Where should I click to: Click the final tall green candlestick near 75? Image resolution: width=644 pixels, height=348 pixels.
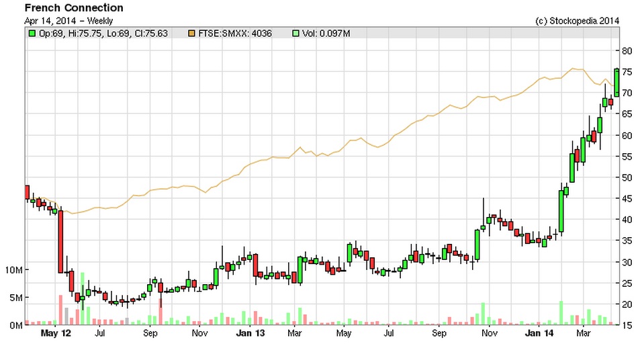coord(616,83)
